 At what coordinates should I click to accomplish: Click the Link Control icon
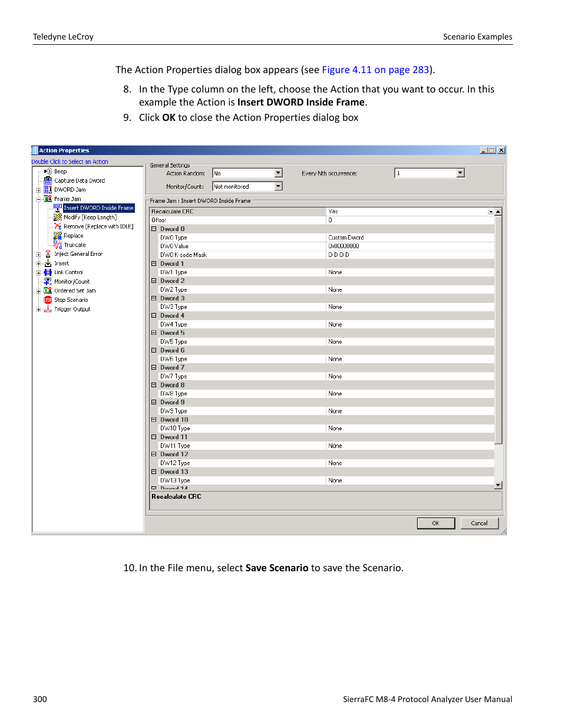click(x=48, y=272)
